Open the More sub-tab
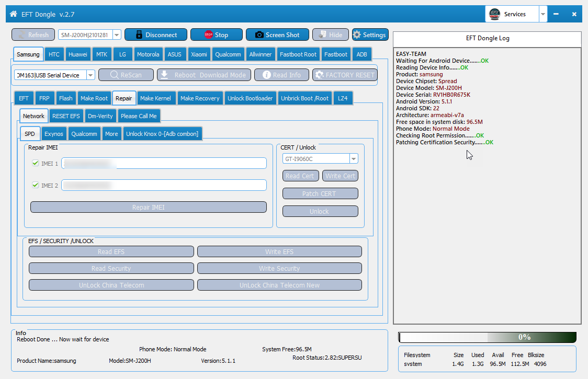588x379 pixels. click(x=111, y=134)
